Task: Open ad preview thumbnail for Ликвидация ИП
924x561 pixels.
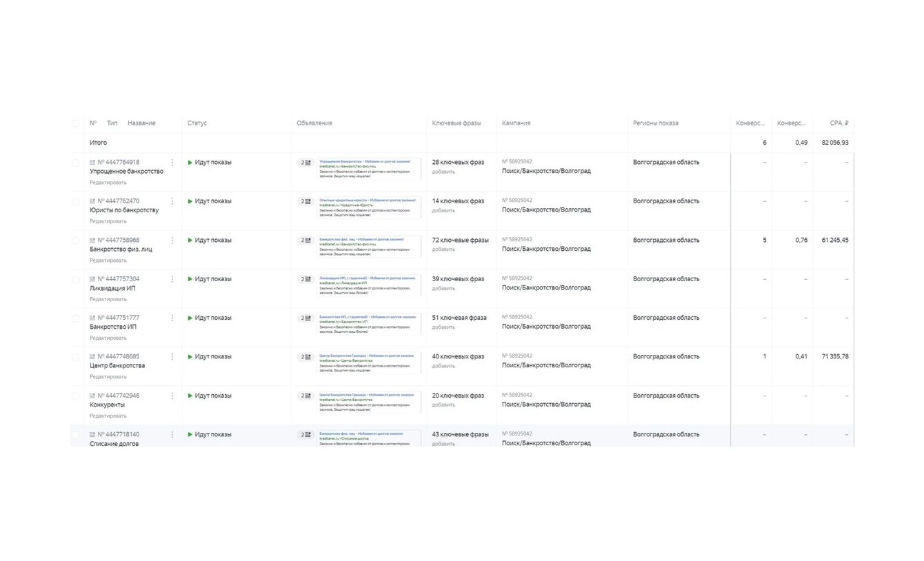Action: tap(369, 285)
